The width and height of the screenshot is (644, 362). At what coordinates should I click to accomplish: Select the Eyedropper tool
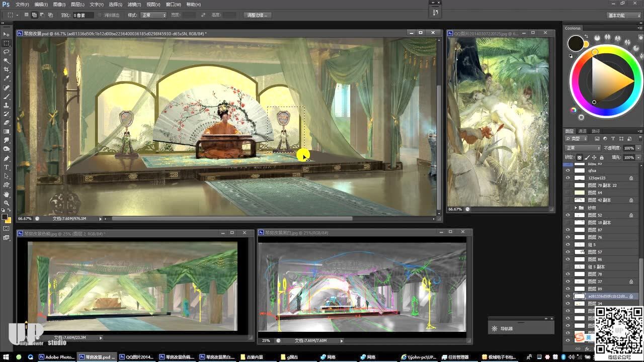pos(7,78)
